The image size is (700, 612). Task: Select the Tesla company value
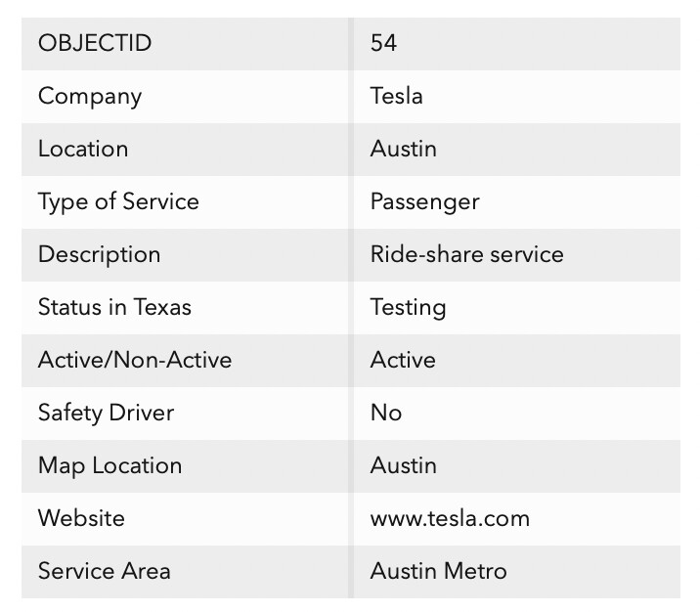(397, 96)
